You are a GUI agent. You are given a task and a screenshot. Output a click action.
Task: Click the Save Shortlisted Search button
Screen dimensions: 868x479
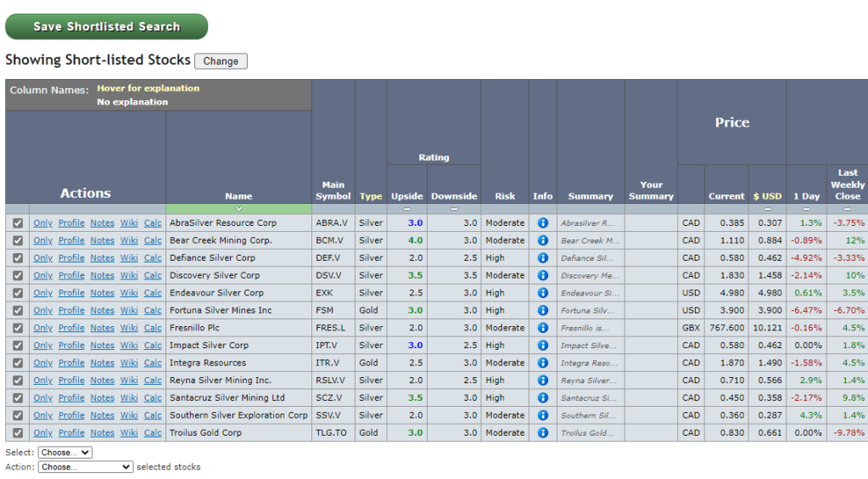(x=107, y=26)
